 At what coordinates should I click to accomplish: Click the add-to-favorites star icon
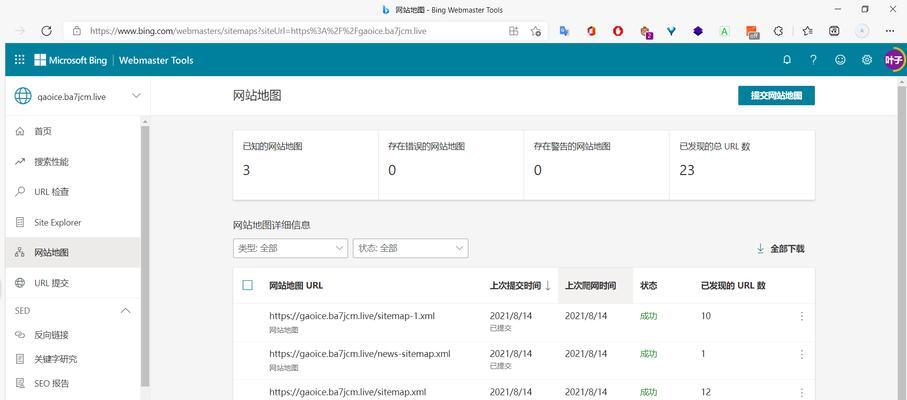(536, 31)
